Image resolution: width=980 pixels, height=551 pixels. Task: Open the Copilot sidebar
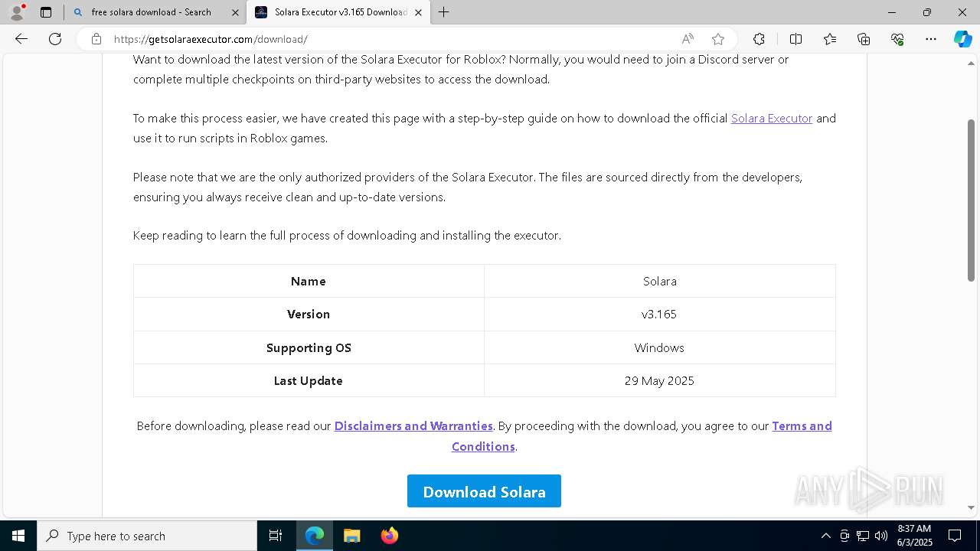962,39
